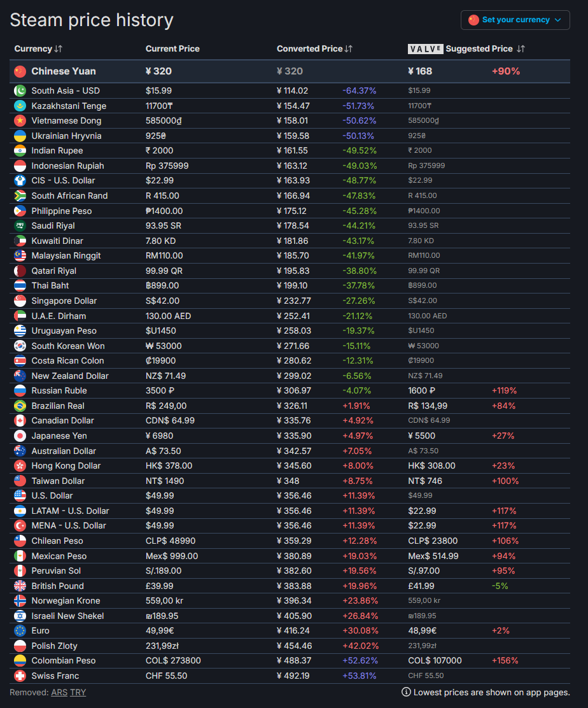Click the British Pound flag icon
Image resolution: width=588 pixels, height=708 pixels.
[20, 586]
